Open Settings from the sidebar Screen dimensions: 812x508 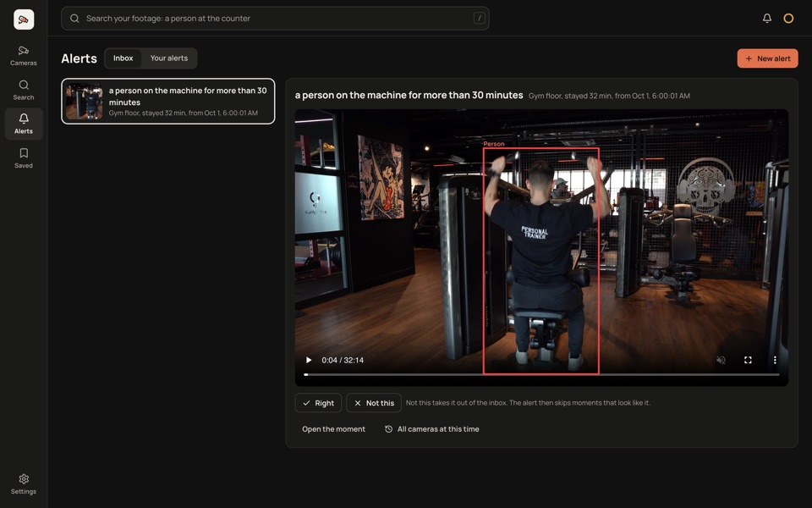pos(24,484)
